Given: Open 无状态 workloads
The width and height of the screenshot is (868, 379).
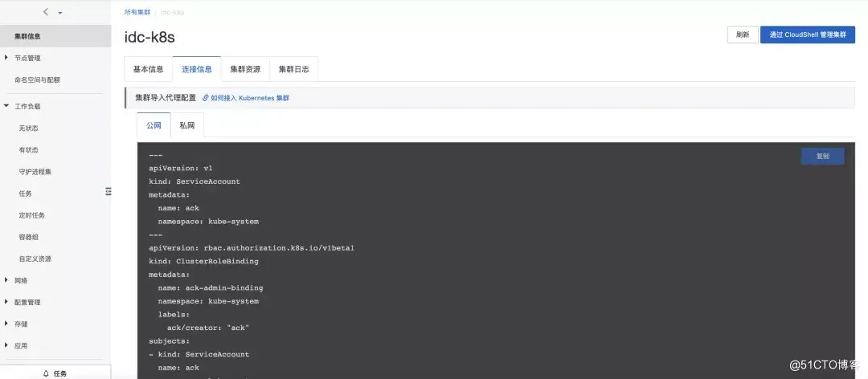Looking at the screenshot, I should (x=28, y=128).
